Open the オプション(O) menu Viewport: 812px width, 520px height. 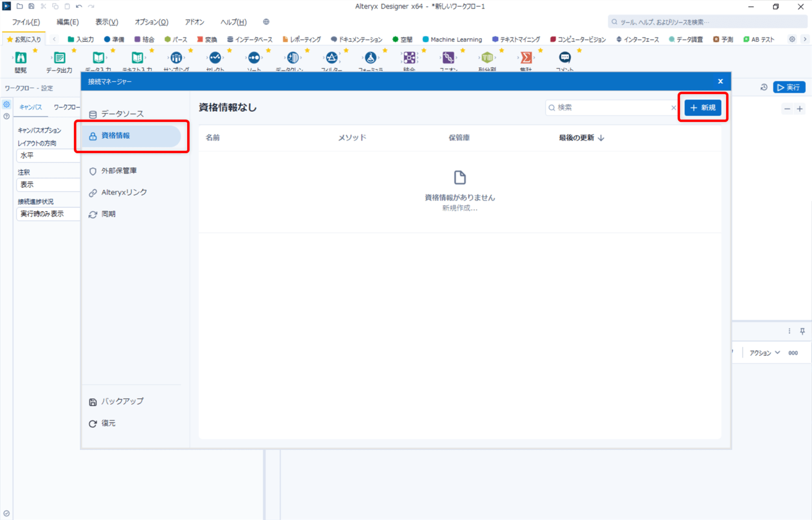(x=151, y=22)
